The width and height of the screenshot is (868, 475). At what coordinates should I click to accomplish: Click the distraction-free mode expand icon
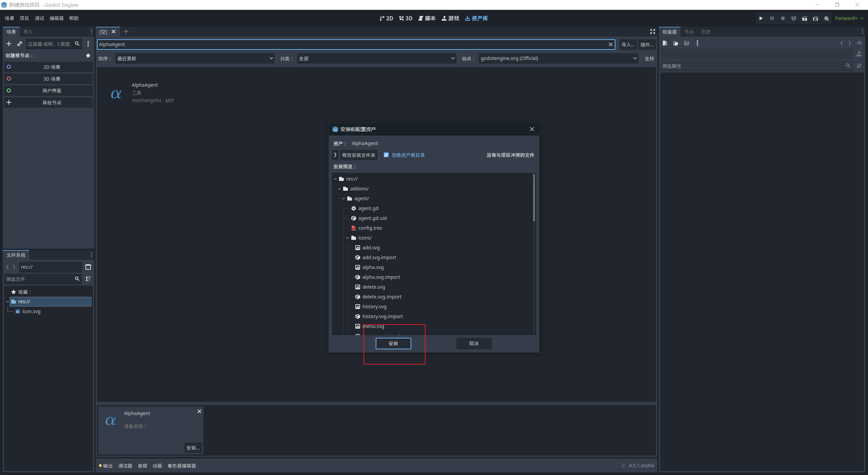coord(652,32)
